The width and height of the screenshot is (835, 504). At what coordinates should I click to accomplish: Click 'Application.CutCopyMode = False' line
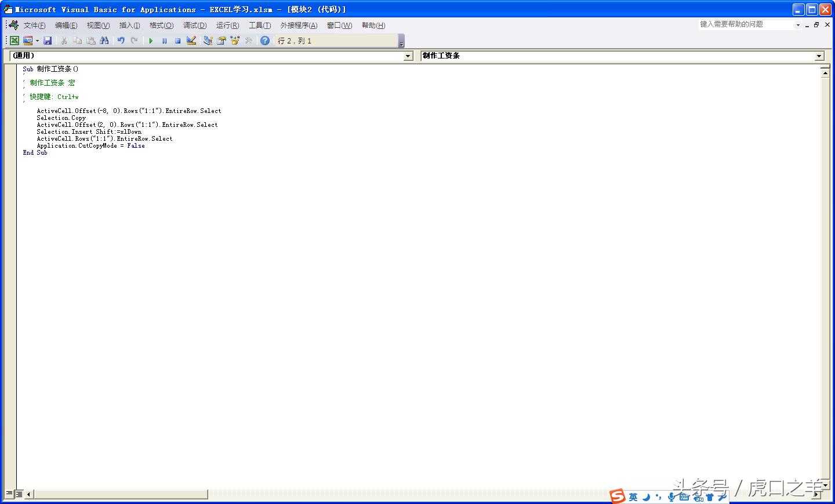(x=91, y=145)
